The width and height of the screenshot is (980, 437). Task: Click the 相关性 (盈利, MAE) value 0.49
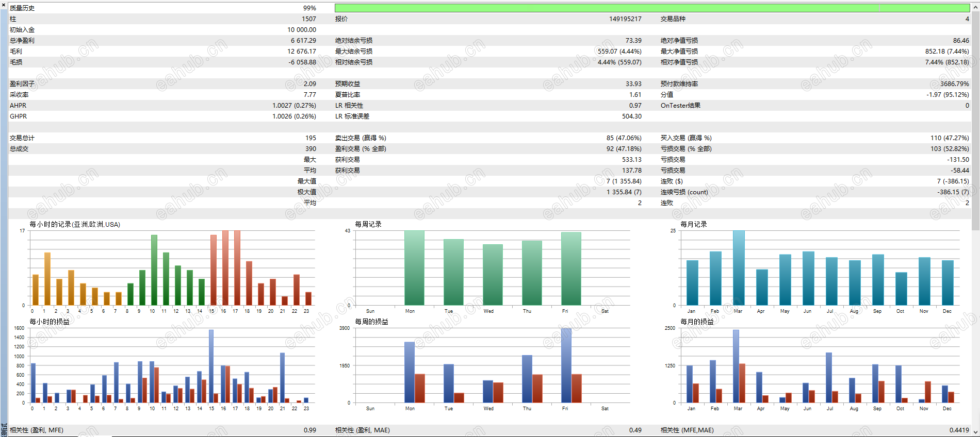[635, 430]
